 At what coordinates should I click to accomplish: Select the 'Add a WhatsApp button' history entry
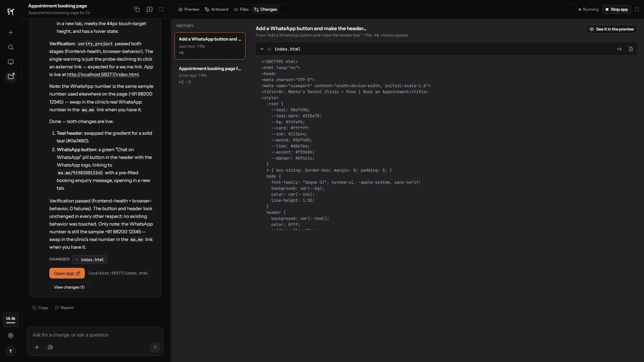tap(210, 46)
